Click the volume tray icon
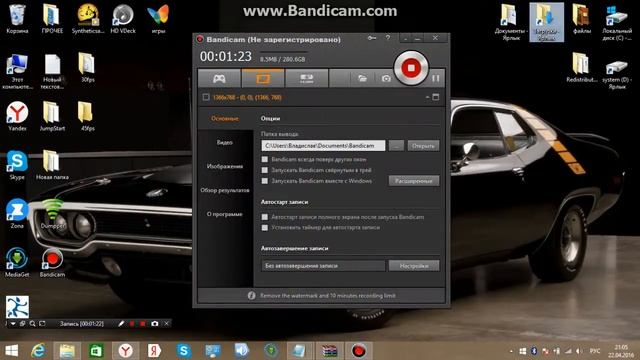 [579, 351]
